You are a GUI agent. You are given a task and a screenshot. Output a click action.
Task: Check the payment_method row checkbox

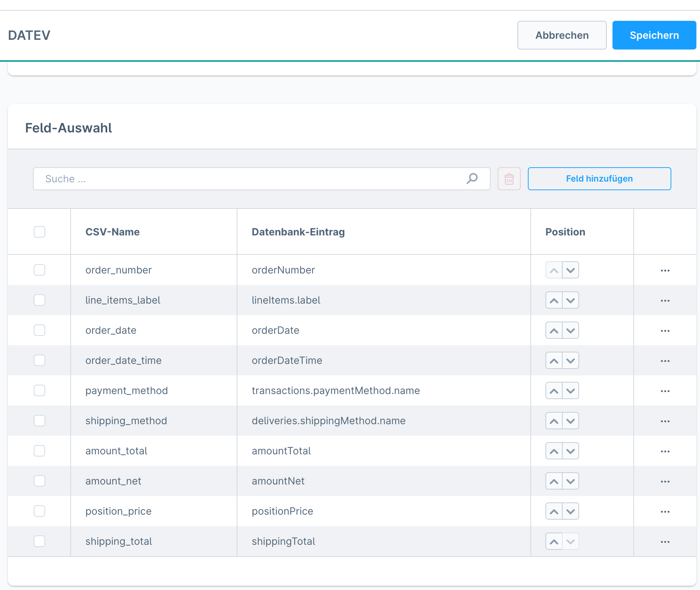(39, 390)
